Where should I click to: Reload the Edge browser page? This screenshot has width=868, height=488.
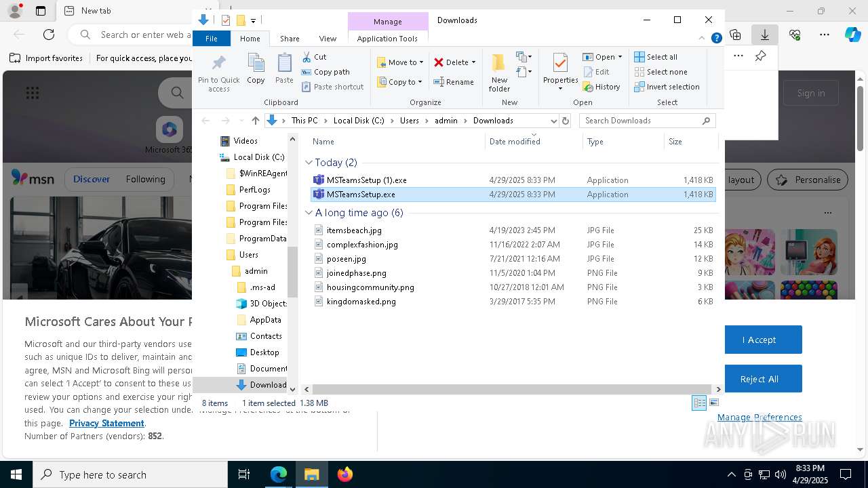pyautogui.click(x=49, y=35)
